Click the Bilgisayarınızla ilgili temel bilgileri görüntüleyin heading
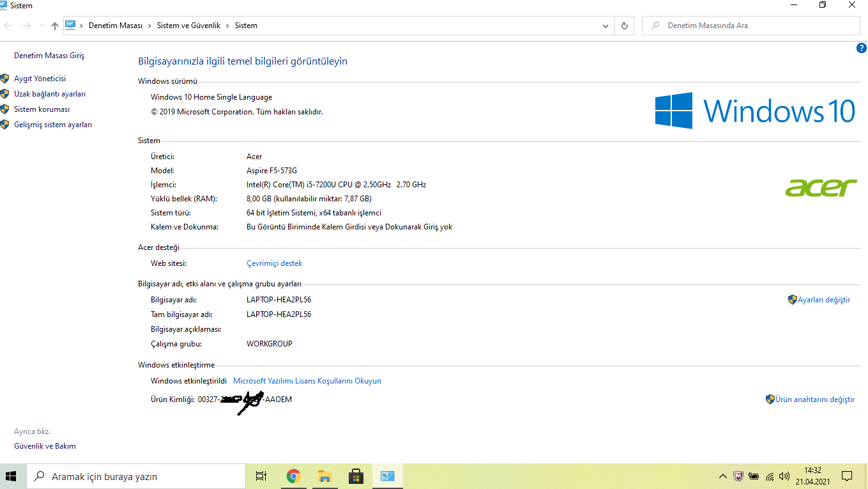868x489 pixels. tap(243, 61)
